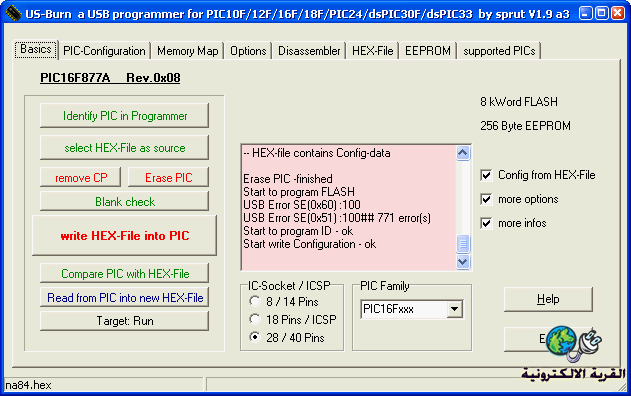Click the '256 Byte EEPROM' text
Screen dimensions: 631x396
point(525,126)
